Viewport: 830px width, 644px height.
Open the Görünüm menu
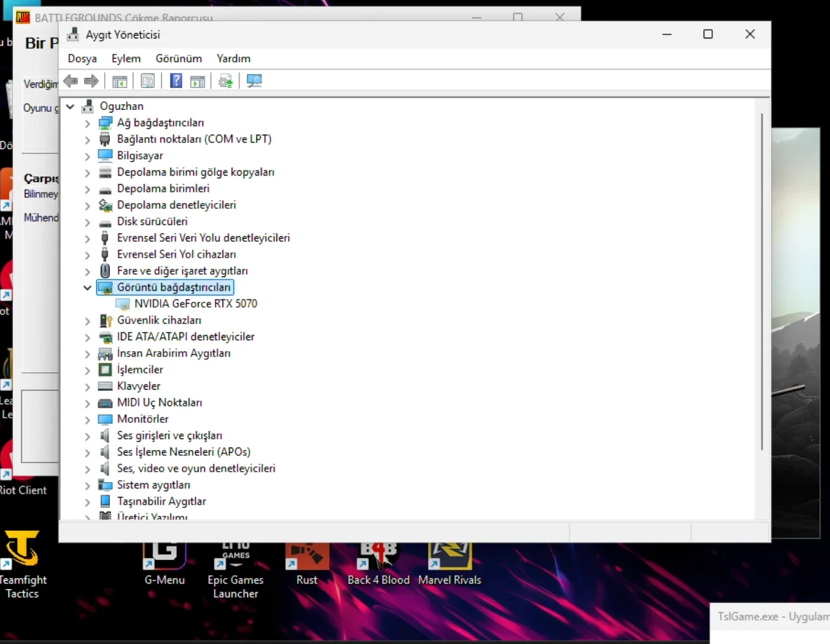coord(179,59)
